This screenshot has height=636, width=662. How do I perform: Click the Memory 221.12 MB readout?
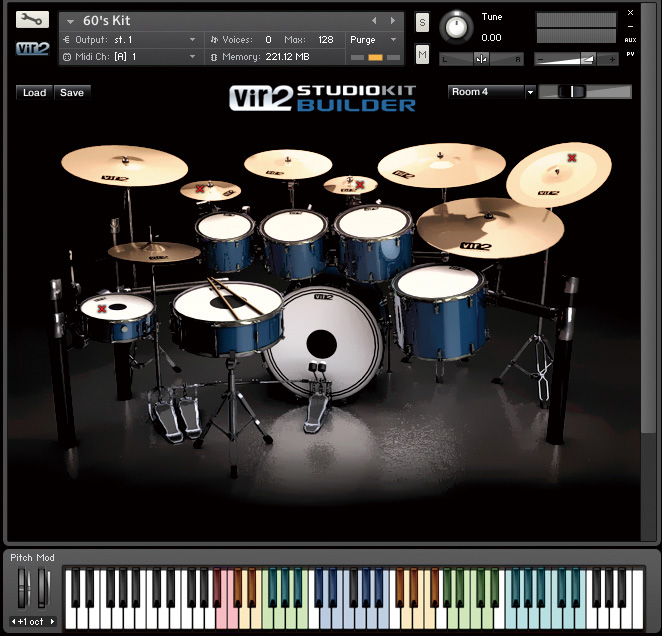tap(288, 57)
